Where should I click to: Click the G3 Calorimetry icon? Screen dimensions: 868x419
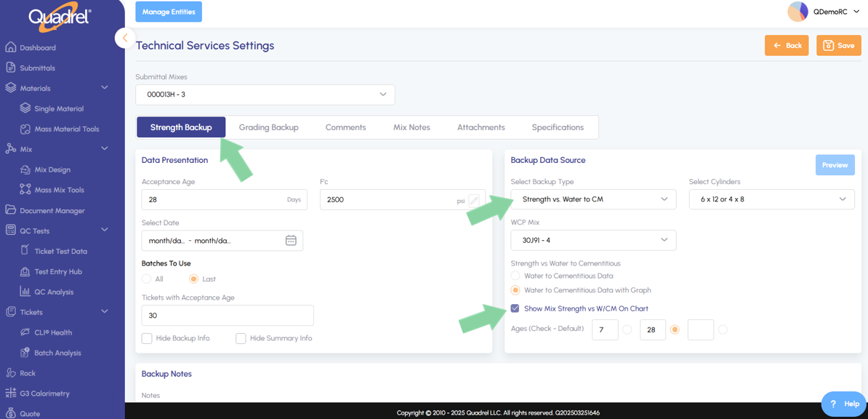point(10,394)
